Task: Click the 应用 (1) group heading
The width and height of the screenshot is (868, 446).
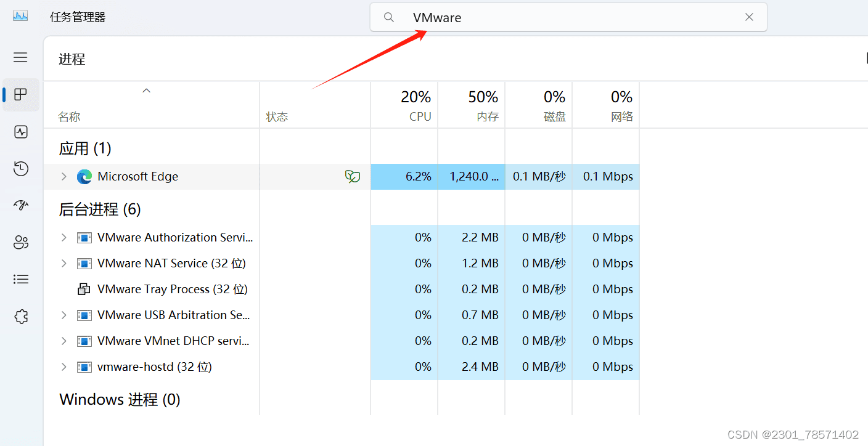Action: click(x=85, y=148)
